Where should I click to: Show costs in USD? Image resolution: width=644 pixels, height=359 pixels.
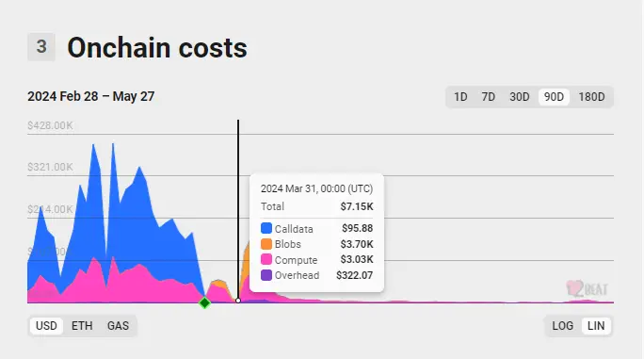coord(46,326)
